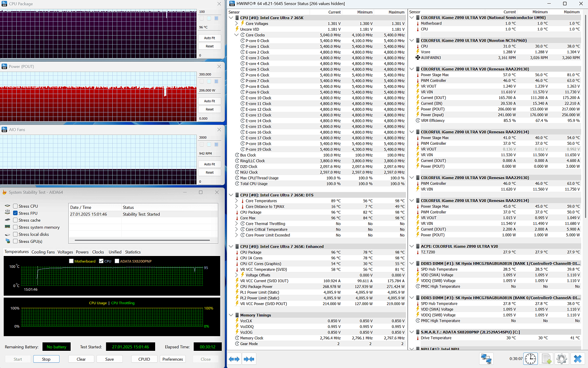
Task: Check the Stress GPU(s) option
Action: 15,241
